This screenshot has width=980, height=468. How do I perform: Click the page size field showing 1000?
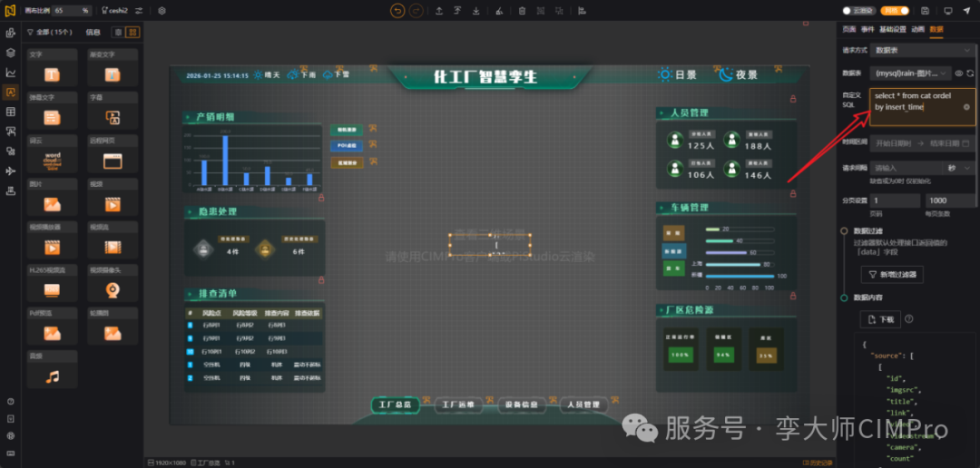949,200
